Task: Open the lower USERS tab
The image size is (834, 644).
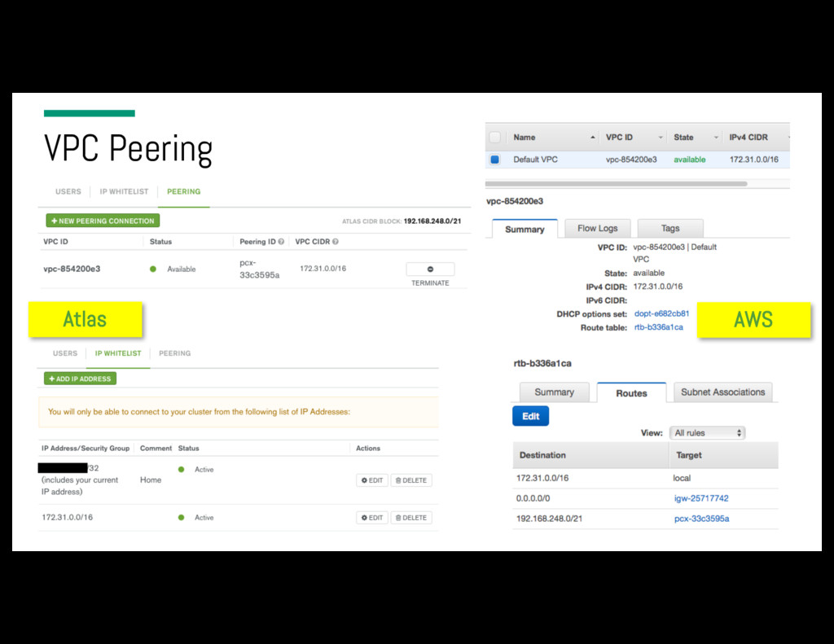Action: tap(65, 353)
